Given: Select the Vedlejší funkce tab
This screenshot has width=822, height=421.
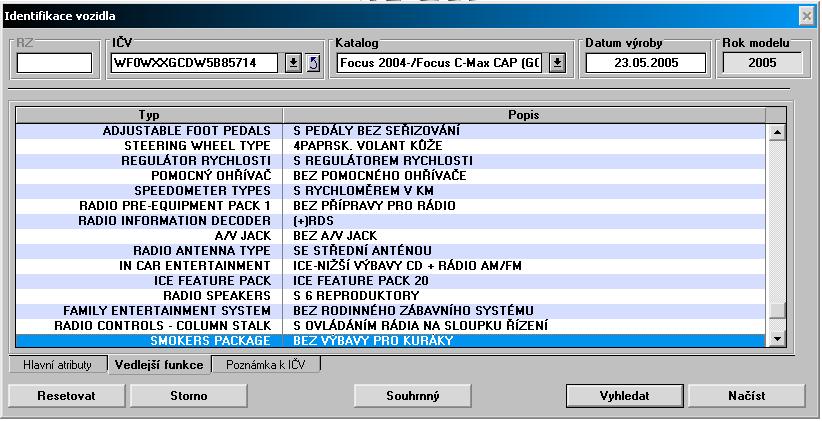Looking at the screenshot, I should pyautogui.click(x=158, y=365).
